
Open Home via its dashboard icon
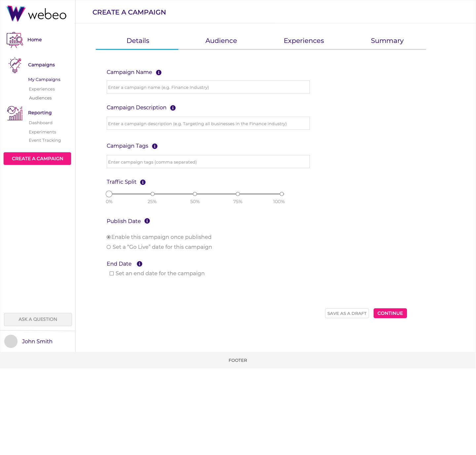(x=15, y=40)
